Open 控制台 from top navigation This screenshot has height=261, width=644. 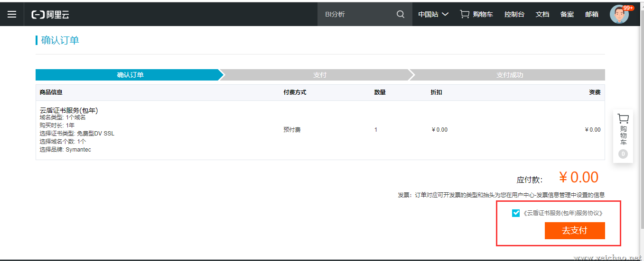point(514,14)
